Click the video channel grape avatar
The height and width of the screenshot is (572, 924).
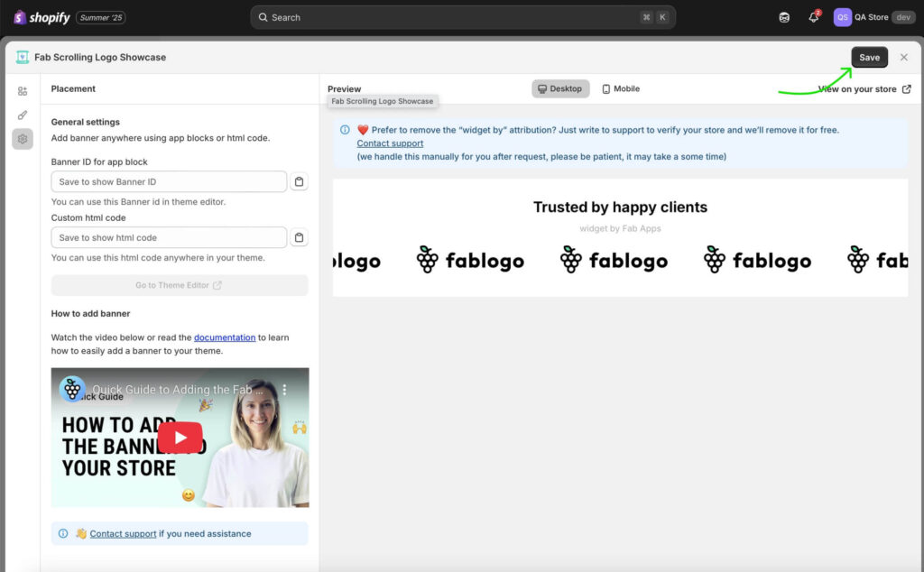pos(72,389)
